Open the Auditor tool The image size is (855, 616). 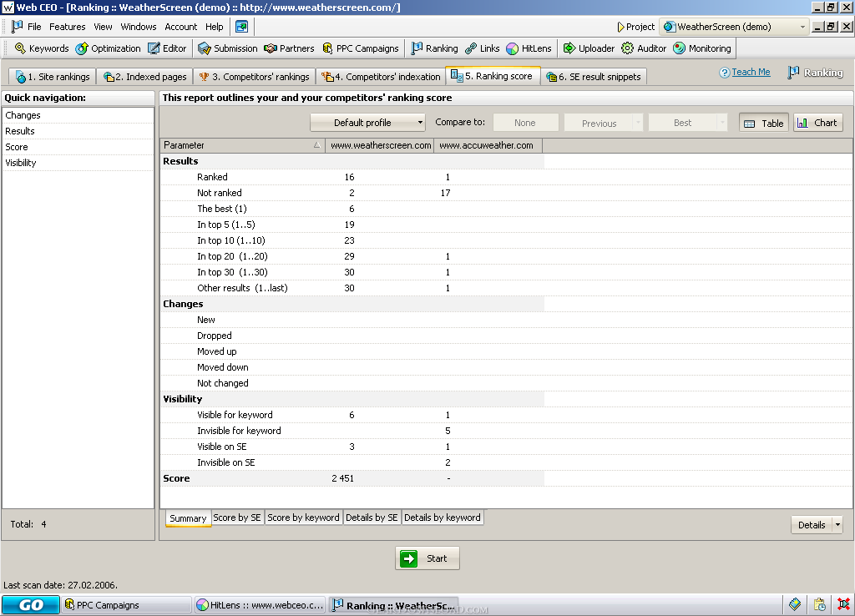point(644,48)
